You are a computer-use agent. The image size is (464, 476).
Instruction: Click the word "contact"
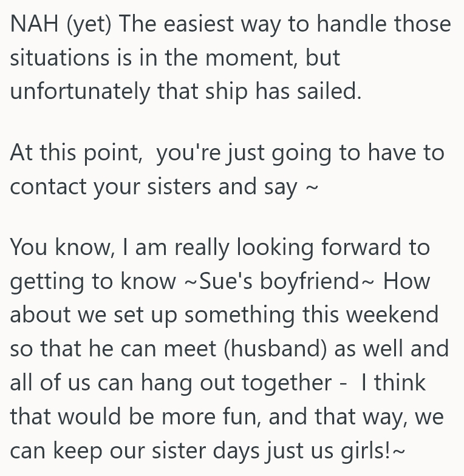coord(48,186)
